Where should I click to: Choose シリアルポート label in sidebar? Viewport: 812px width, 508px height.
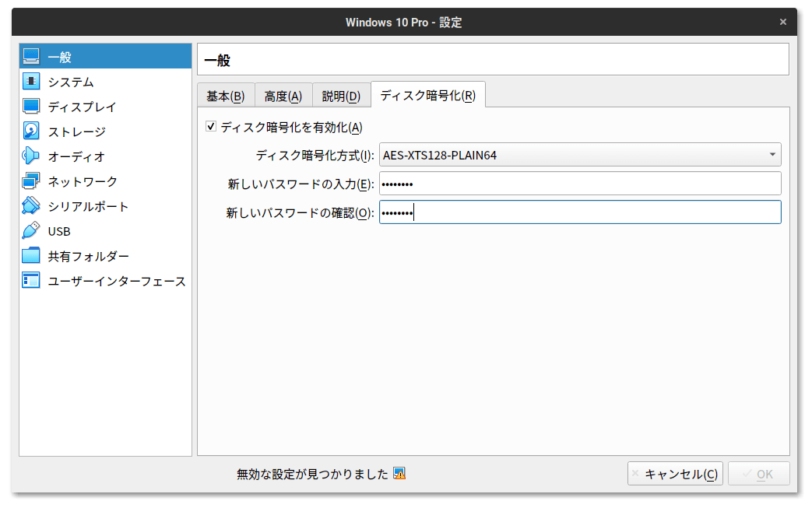(x=88, y=206)
